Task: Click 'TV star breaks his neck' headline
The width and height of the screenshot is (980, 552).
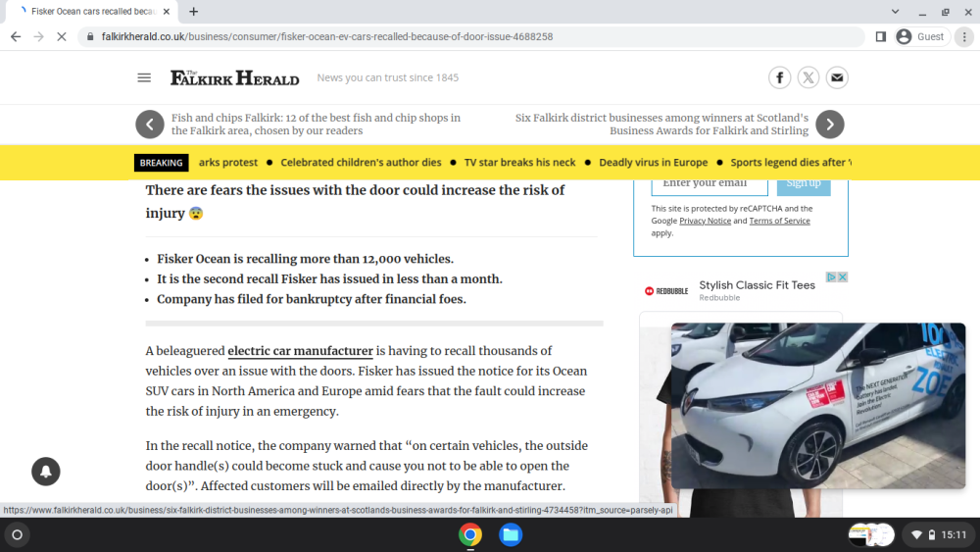Action: [x=519, y=163]
